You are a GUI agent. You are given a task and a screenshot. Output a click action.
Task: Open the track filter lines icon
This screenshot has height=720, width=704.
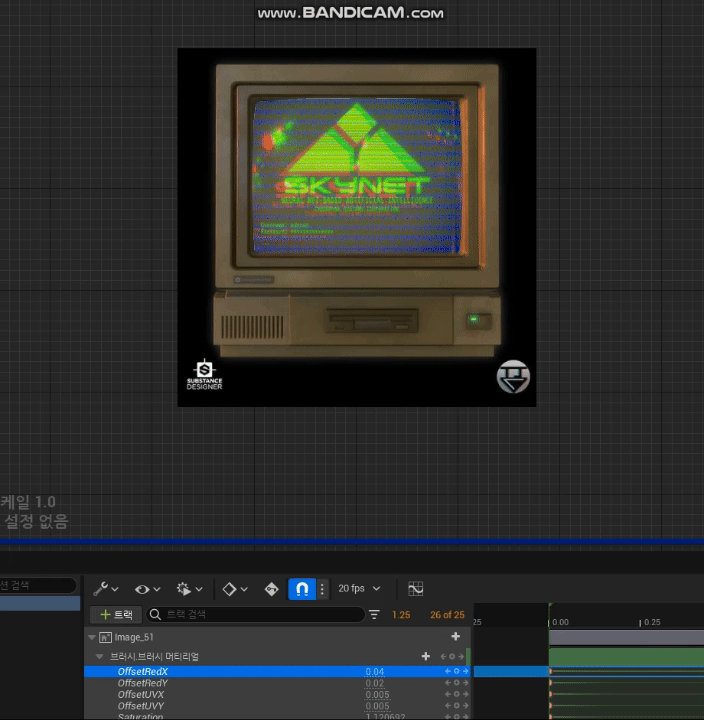pos(374,614)
